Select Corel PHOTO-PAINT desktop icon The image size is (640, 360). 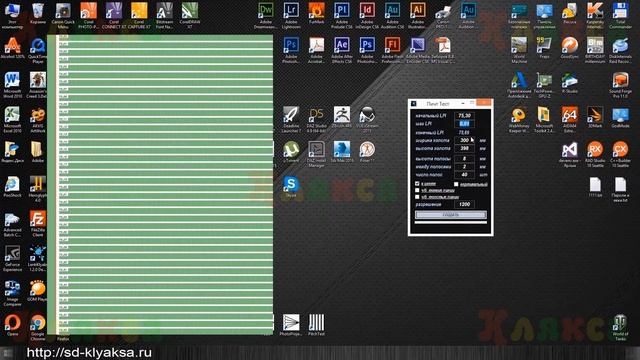pos(89,16)
